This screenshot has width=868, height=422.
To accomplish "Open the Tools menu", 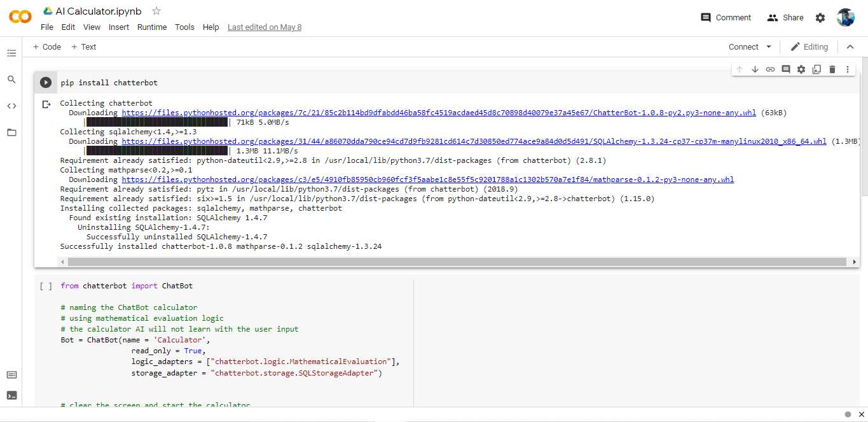I will coord(184,27).
